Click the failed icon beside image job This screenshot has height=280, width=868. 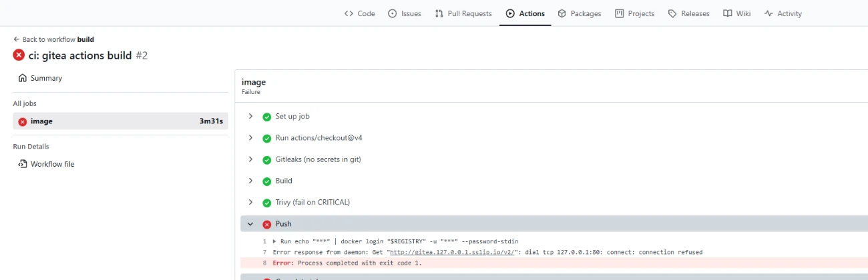coord(23,121)
